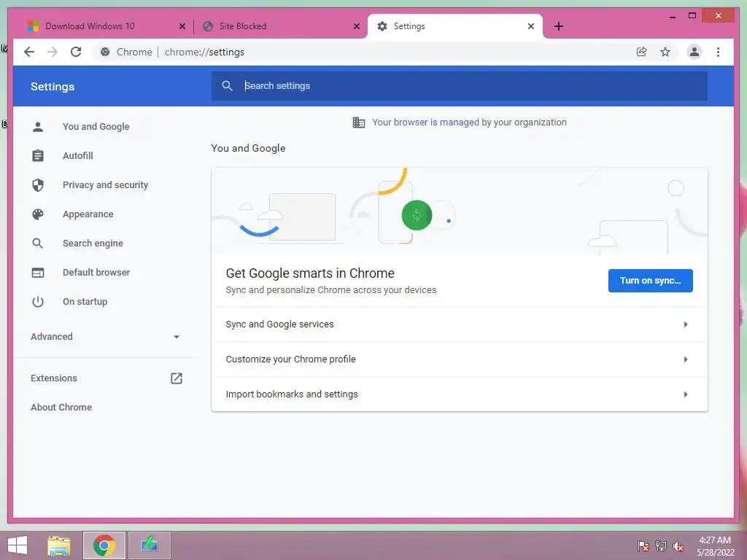Screen dimensions: 747x560
Task: Reload the settings page
Action: [x=76, y=52]
